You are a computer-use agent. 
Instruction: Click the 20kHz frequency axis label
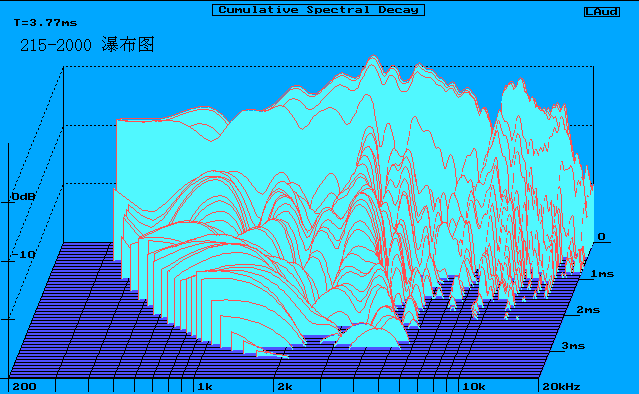(561, 386)
